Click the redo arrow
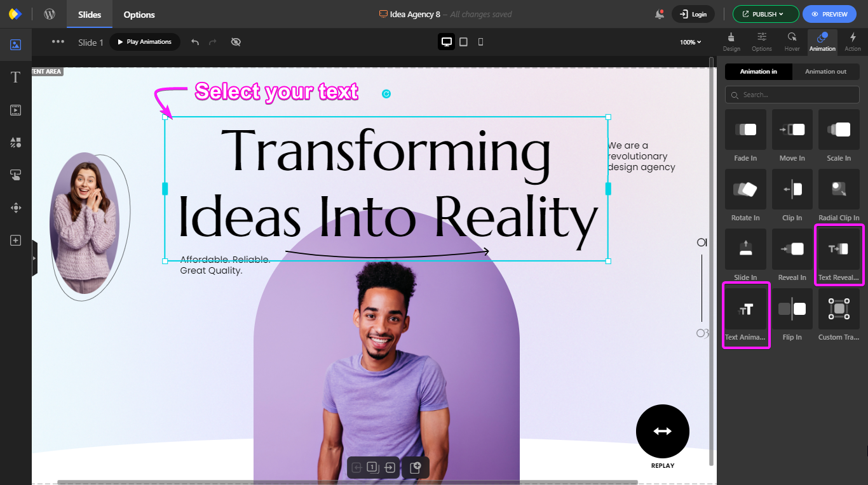The height and width of the screenshot is (485, 868). 213,42
